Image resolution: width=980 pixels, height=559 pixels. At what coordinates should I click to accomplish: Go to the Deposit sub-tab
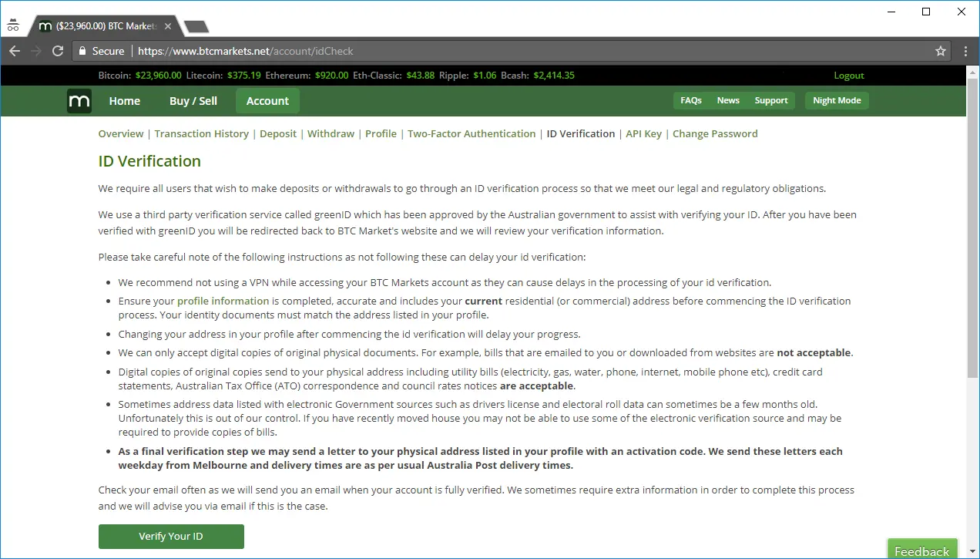click(x=278, y=133)
